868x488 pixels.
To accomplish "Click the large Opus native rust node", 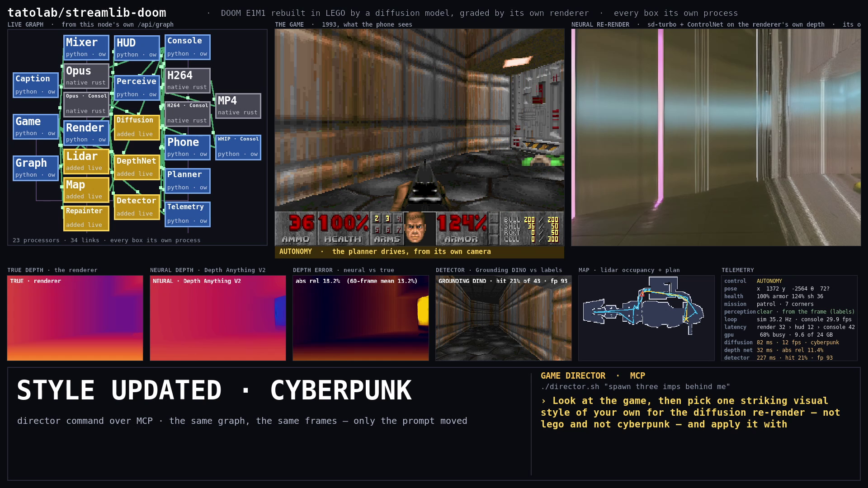I will [x=86, y=76].
